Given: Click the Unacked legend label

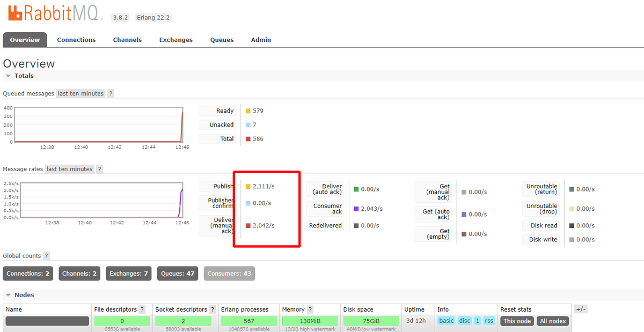Looking at the screenshot, I should pos(217,125).
